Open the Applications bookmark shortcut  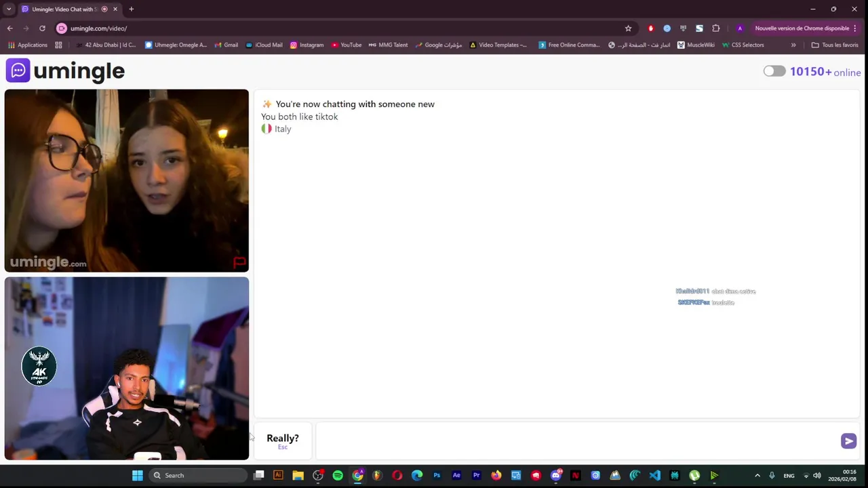(28, 45)
